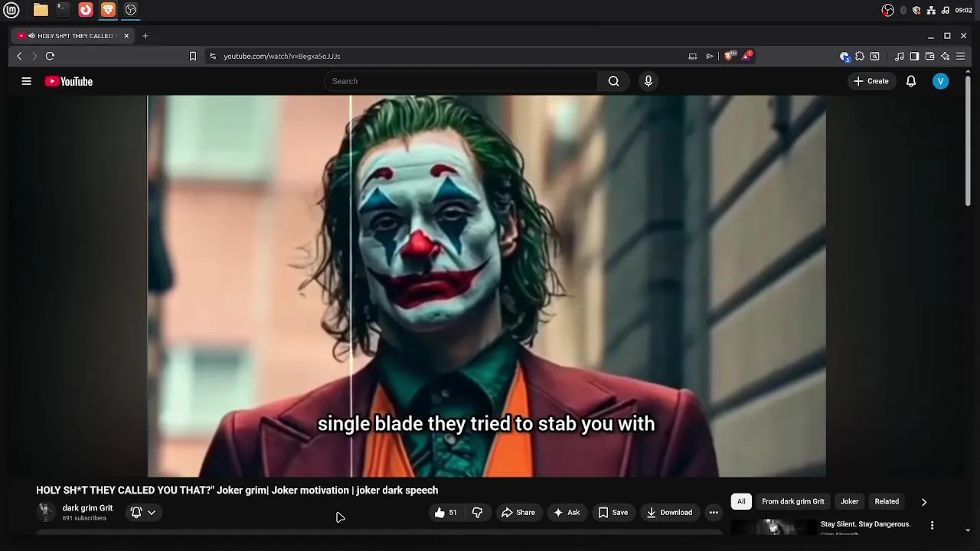Open the red Firefox-like launcher in the panel
Image resolution: width=980 pixels, height=551 pixels.
86,10
